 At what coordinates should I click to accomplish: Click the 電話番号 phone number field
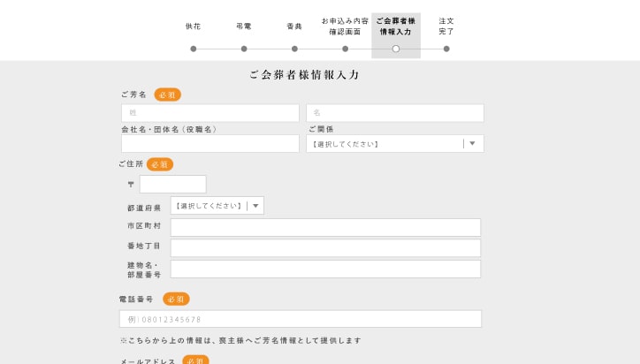click(x=301, y=319)
